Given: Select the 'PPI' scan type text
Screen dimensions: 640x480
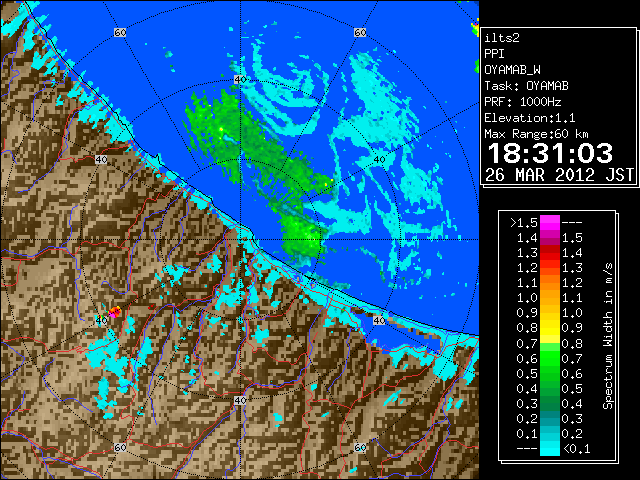Looking at the screenshot, I should click(494, 54).
